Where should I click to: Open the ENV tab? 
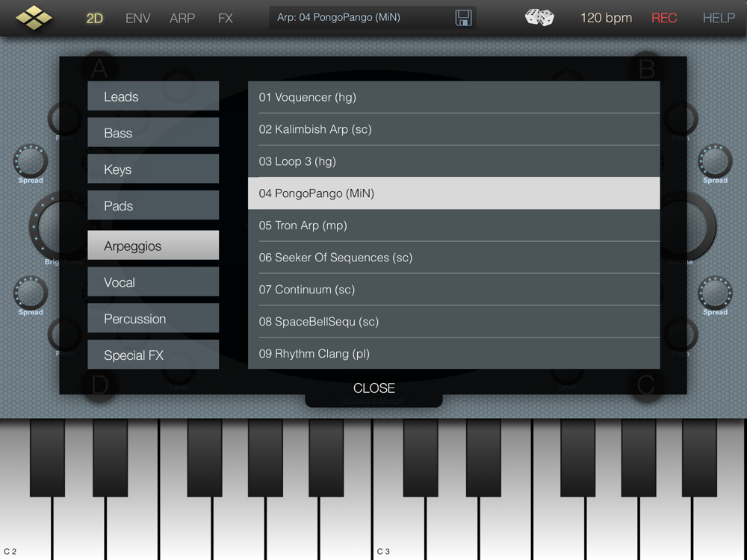[x=137, y=18]
